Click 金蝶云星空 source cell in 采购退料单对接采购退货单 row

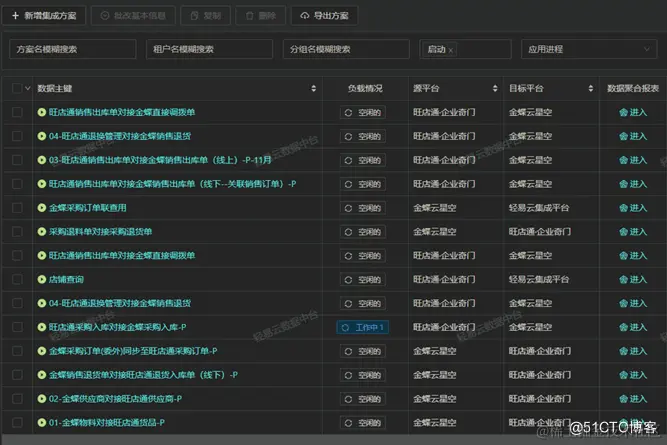[435, 231]
